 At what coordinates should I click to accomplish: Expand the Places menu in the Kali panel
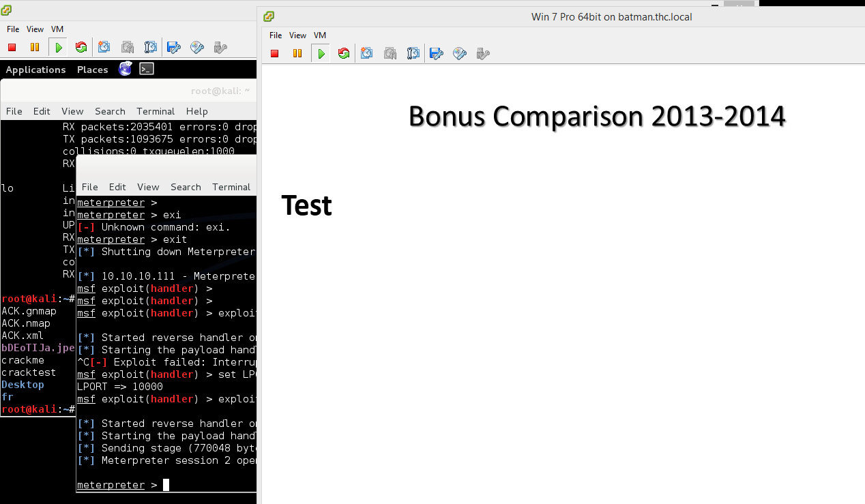click(92, 70)
